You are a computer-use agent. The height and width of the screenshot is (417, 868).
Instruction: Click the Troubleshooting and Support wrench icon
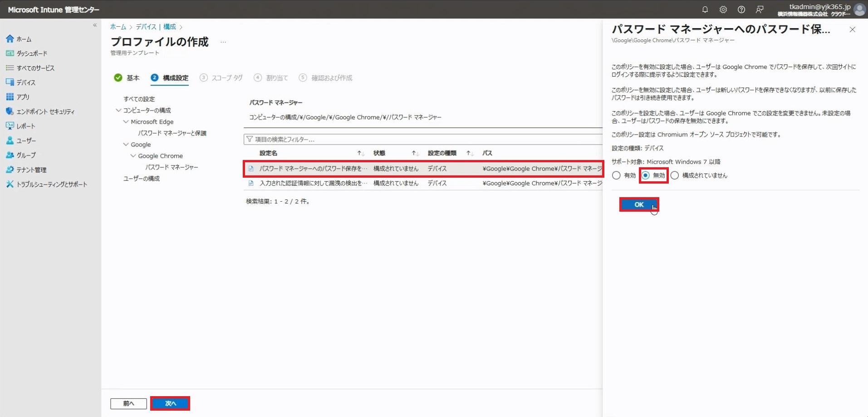(10, 184)
